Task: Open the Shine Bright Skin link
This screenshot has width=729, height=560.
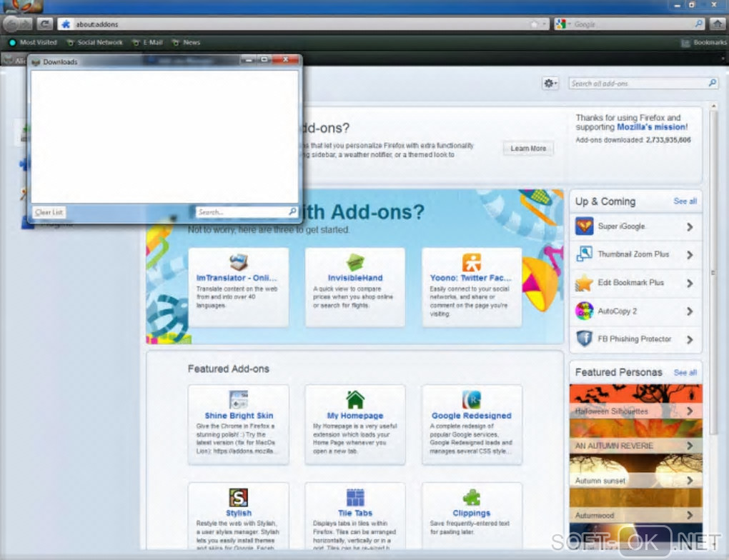Action: pos(239,416)
